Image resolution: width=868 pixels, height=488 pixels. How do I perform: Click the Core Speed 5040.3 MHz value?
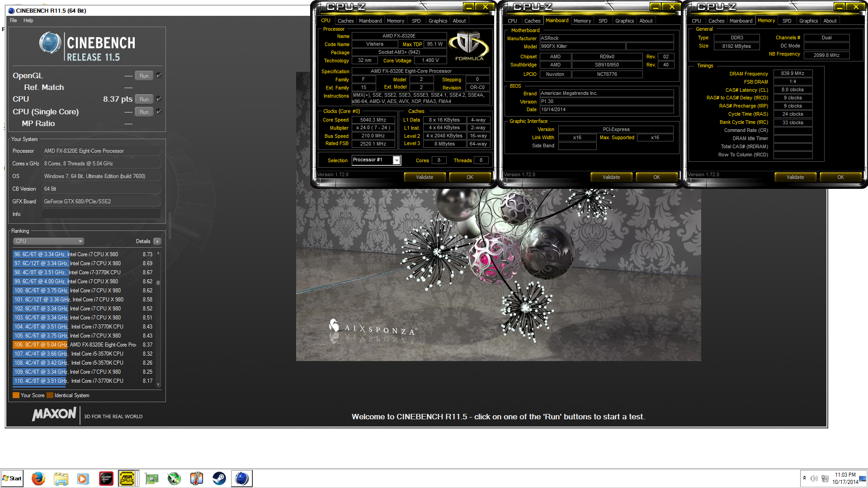tap(373, 120)
